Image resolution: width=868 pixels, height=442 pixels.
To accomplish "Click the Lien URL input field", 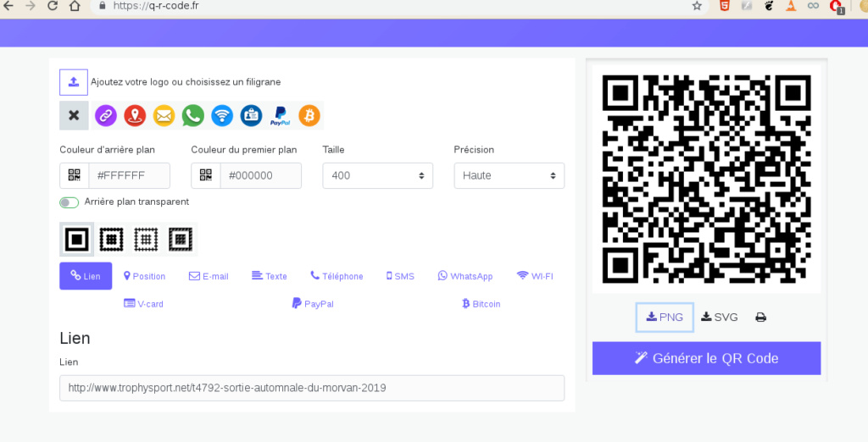I will 312,388.
